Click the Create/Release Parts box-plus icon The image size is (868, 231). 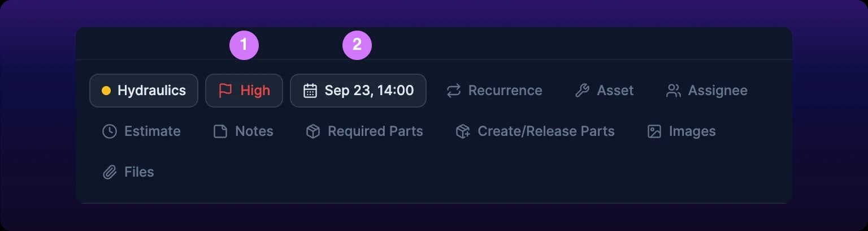(x=463, y=131)
